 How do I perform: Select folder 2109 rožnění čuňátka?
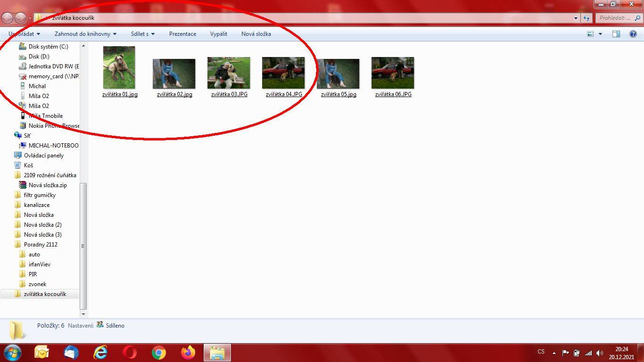click(45, 175)
